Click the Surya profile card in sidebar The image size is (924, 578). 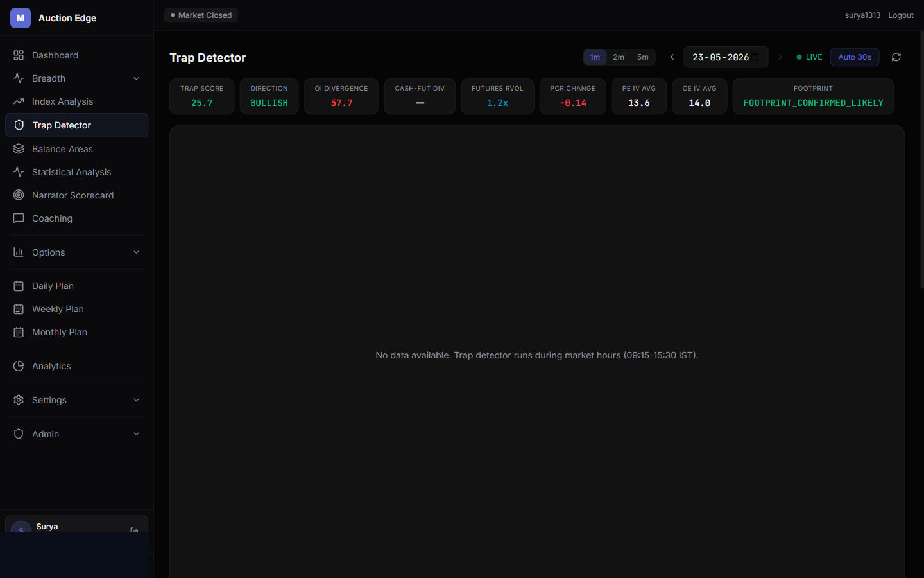click(76, 525)
